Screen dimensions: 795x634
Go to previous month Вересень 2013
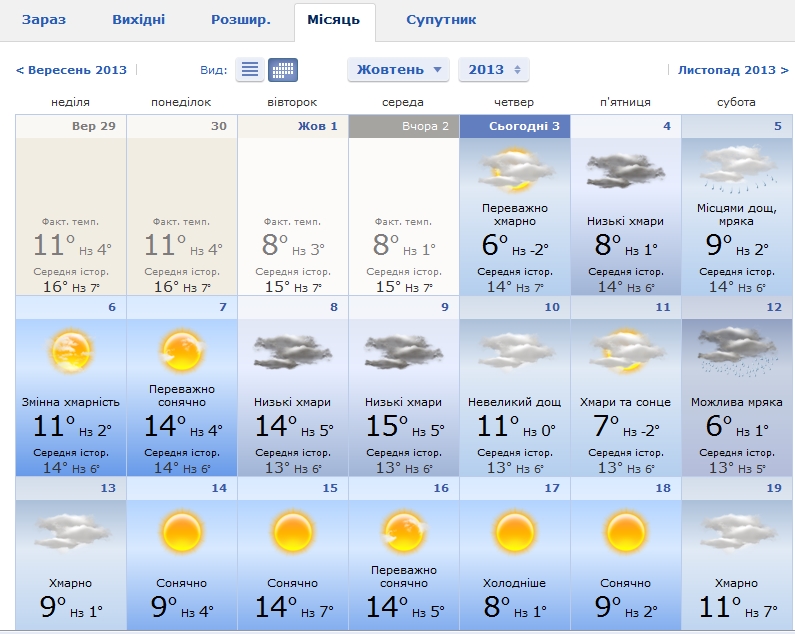[x=72, y=70]
